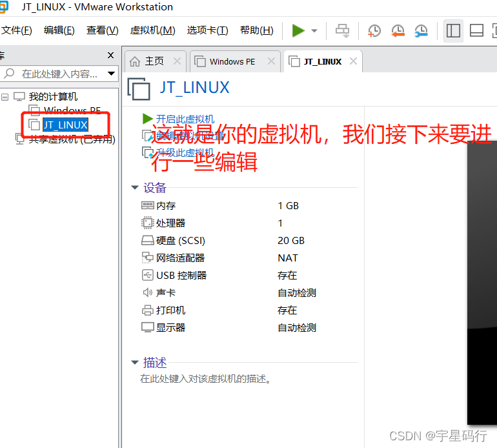Screen dimensions: 497x448
Task: Open the library search filter dropdown
Action: [111, 74]
